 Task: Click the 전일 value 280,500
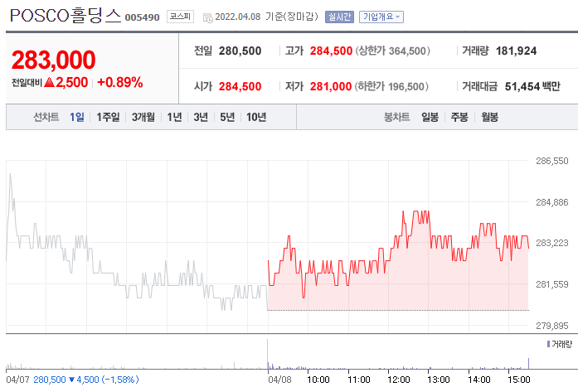pyautogui.click(x=240, y=51)
